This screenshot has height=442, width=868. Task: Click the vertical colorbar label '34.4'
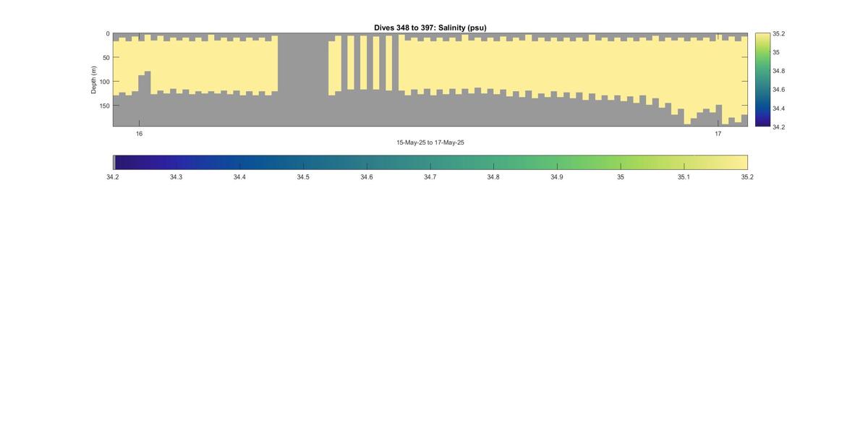(x=778, y=109)
